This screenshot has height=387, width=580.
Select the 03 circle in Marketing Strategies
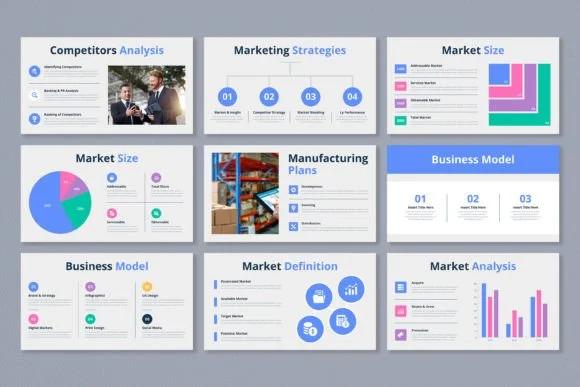coord(311,97)
